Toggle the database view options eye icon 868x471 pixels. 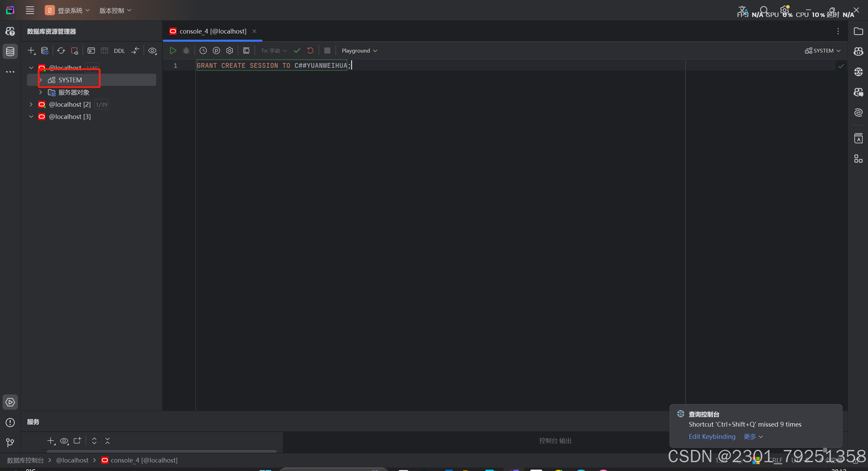(x=152, y=51)
